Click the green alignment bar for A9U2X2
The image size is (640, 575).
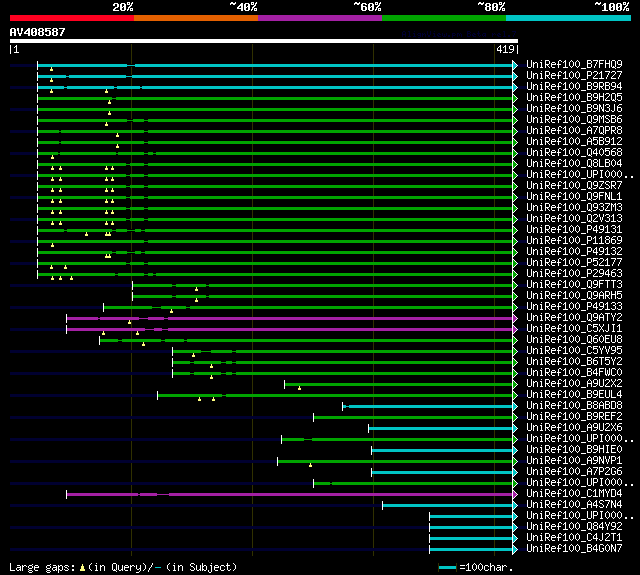click(399, 384)
